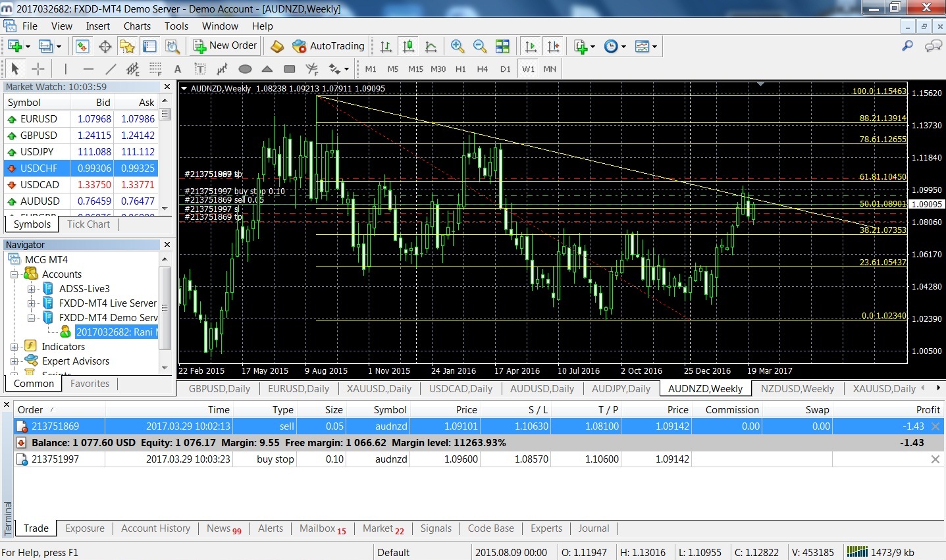Switch timeframe to D1

(505, 68)
